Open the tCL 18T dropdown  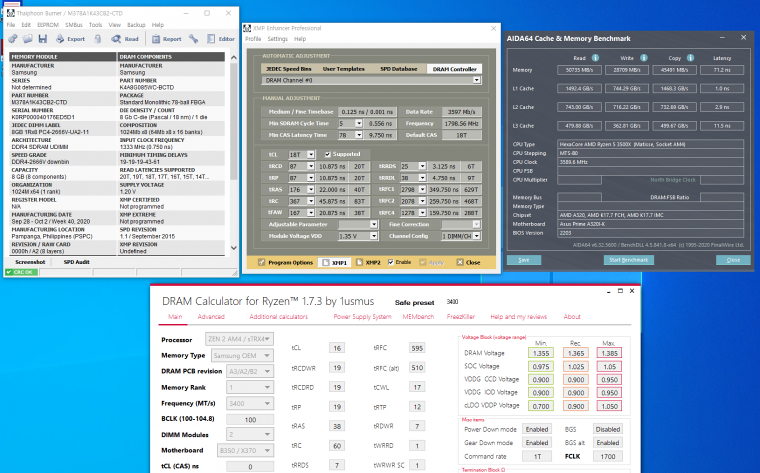pyautogui.click(x=311, y=155)
